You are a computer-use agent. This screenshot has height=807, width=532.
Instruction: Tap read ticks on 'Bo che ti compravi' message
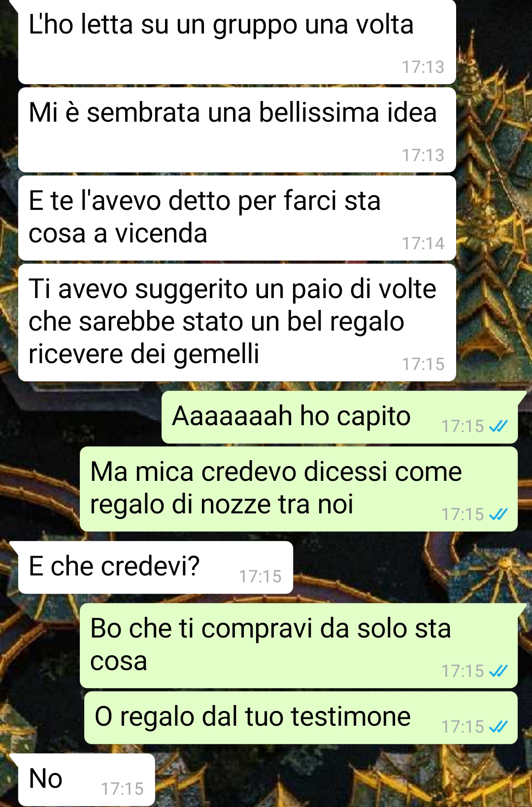click(498, 671)
